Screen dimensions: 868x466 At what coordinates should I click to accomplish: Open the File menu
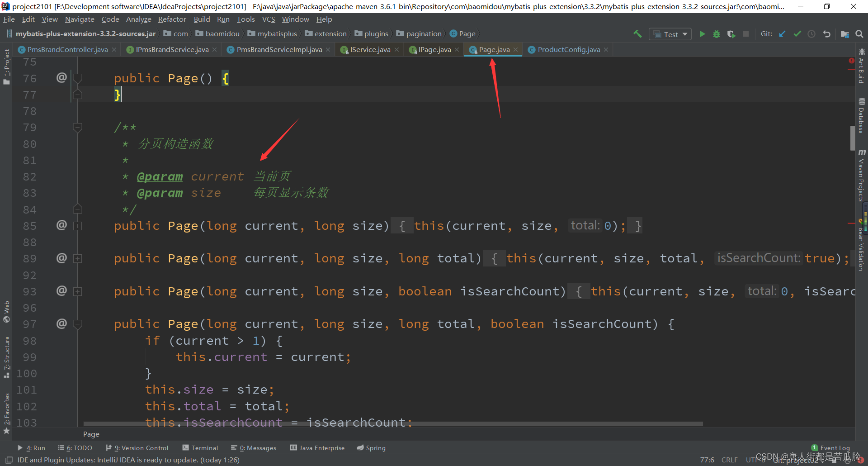(x=9, y=19)
